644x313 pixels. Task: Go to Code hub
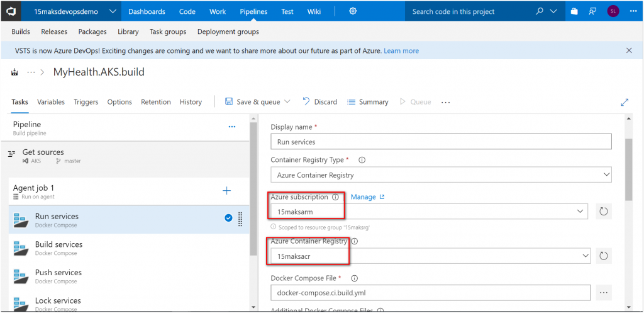tap(187, 11)
